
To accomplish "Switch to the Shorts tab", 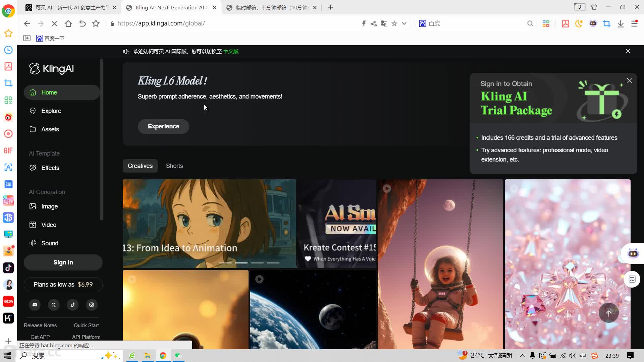I will (174, 166).
